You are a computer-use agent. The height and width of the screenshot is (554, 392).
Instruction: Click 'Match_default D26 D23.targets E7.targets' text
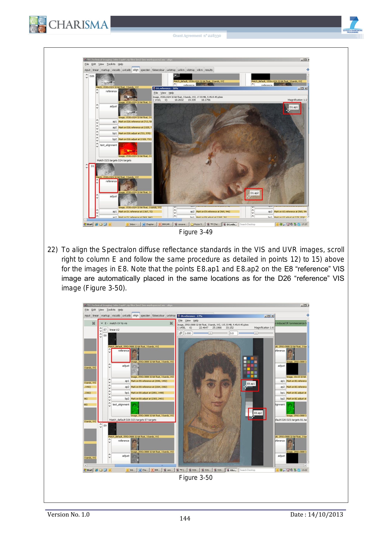[133, 420]
